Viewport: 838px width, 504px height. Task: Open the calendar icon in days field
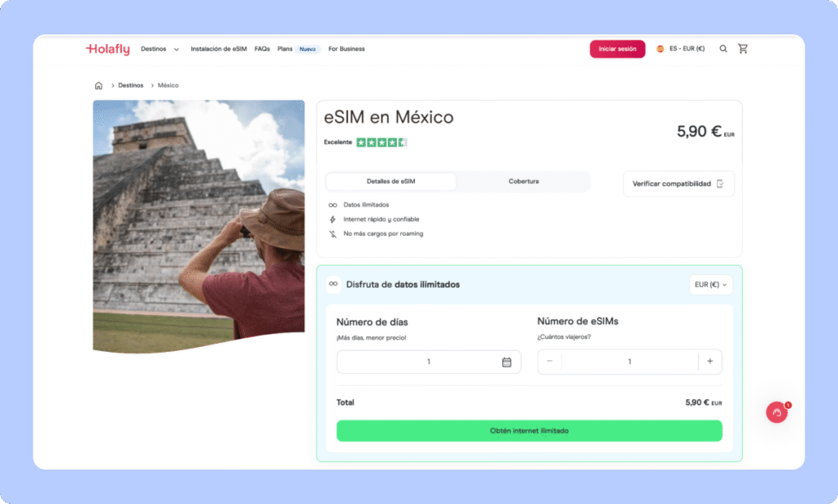tap(507, 362)
